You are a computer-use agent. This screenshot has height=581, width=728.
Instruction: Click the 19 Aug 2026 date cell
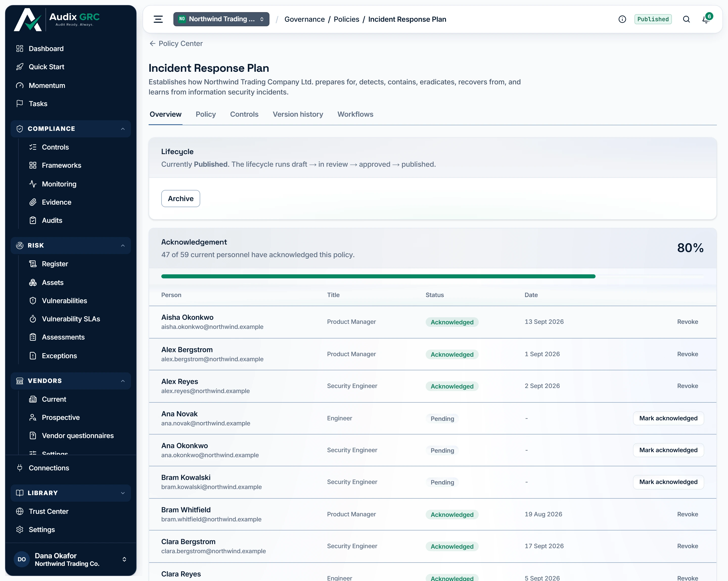(x=543, y=514)
